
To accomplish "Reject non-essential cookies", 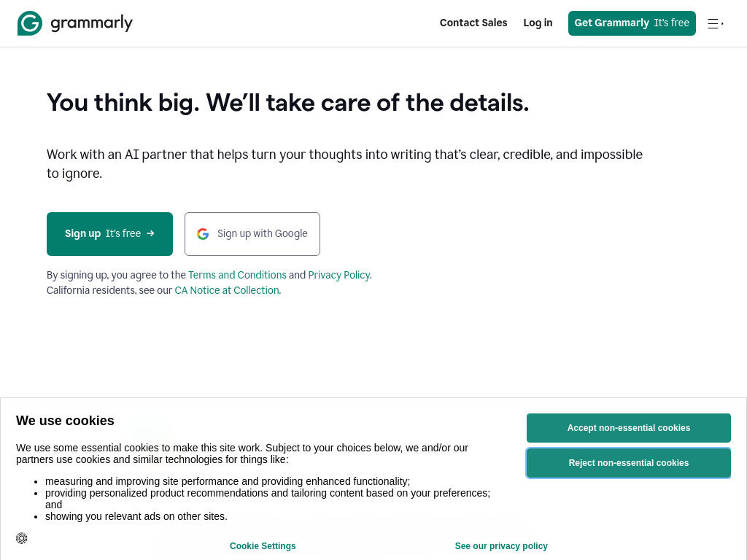I will coord(628,463).
